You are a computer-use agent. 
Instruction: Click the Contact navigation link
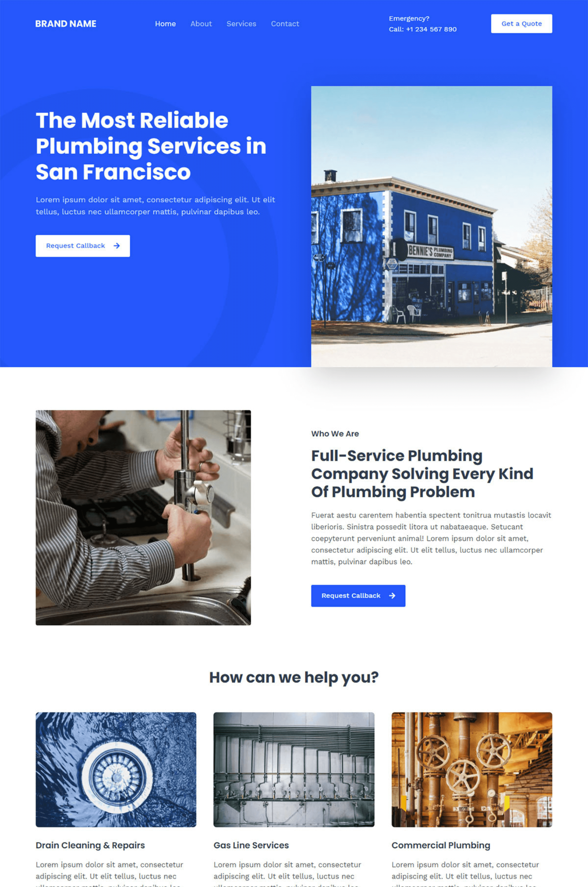(284, 23)
